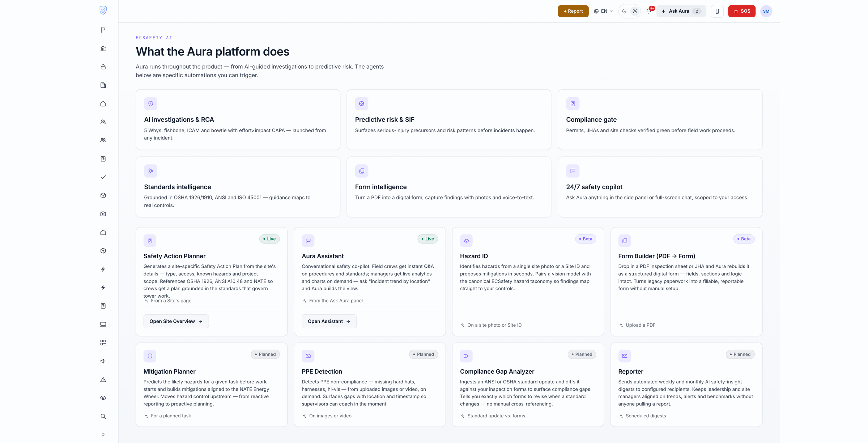The image size is (868, 443).
Task: Click the 'From a Site's page' hint
Action: coord(171,301)
